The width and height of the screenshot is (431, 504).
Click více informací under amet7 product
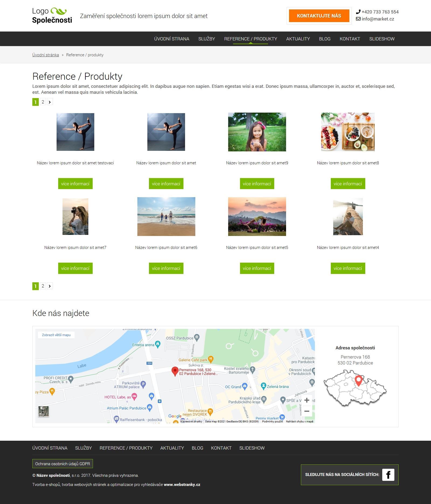point(75,268)
